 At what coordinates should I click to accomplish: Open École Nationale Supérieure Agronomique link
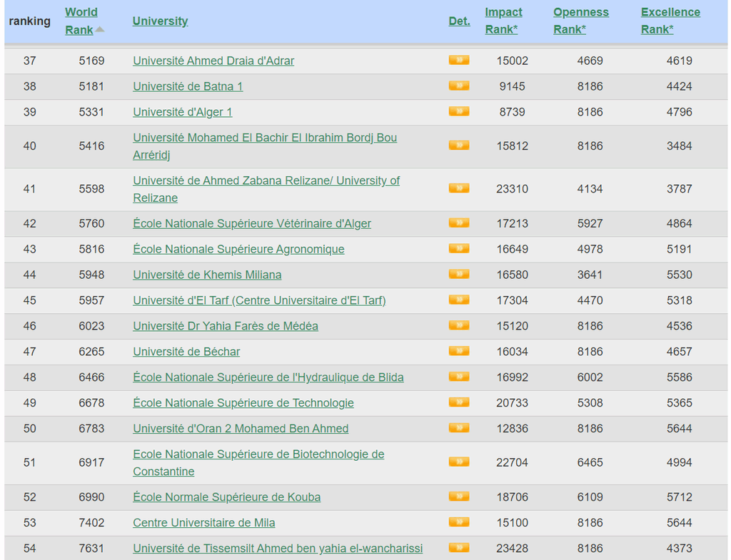click(x=238, y=249)
